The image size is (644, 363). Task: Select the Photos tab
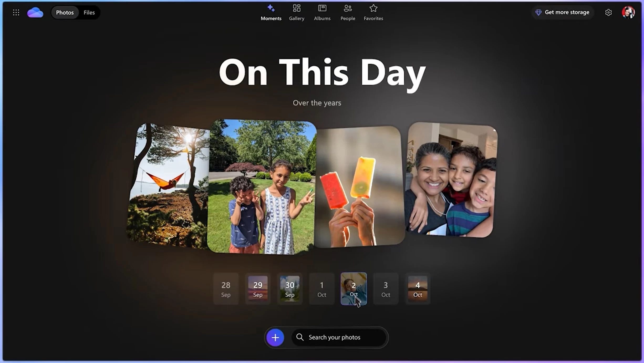[64, 12]
